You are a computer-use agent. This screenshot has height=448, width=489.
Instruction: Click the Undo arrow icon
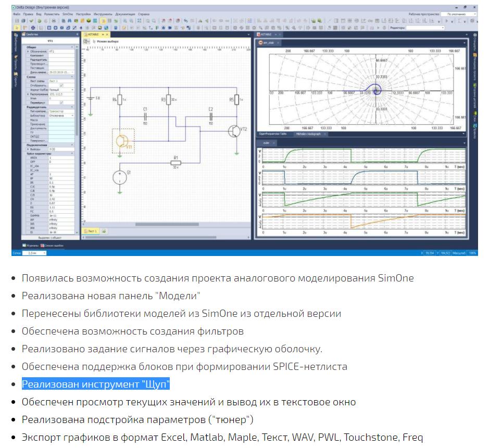[x=39, y=21]
